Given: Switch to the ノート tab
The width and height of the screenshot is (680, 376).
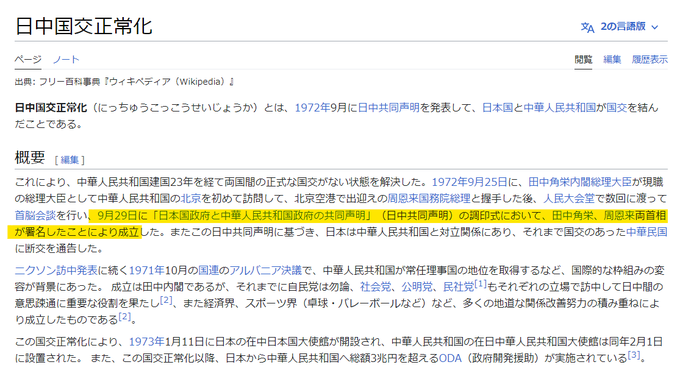Looking at the screenshot, I should pyautogui.click(x=66, y=59).
